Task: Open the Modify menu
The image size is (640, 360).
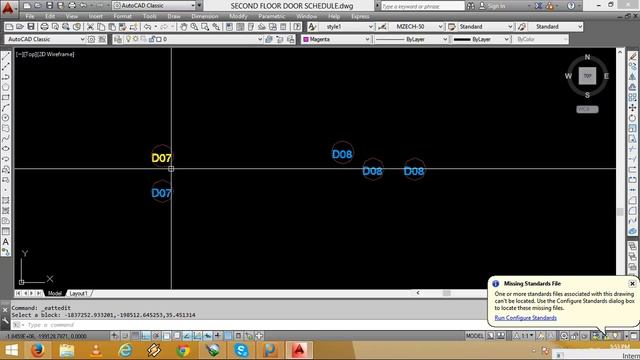Action: (238, 16)
